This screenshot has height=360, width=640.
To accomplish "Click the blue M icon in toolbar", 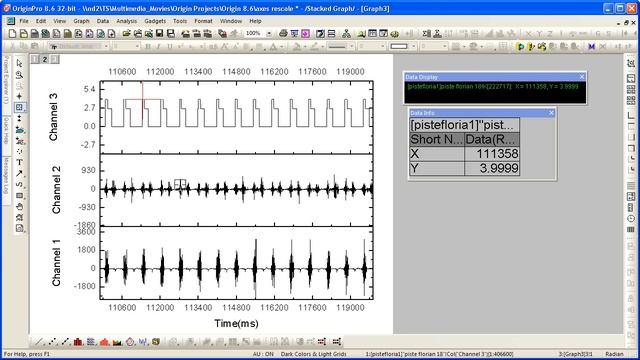I will pos(591,47).
